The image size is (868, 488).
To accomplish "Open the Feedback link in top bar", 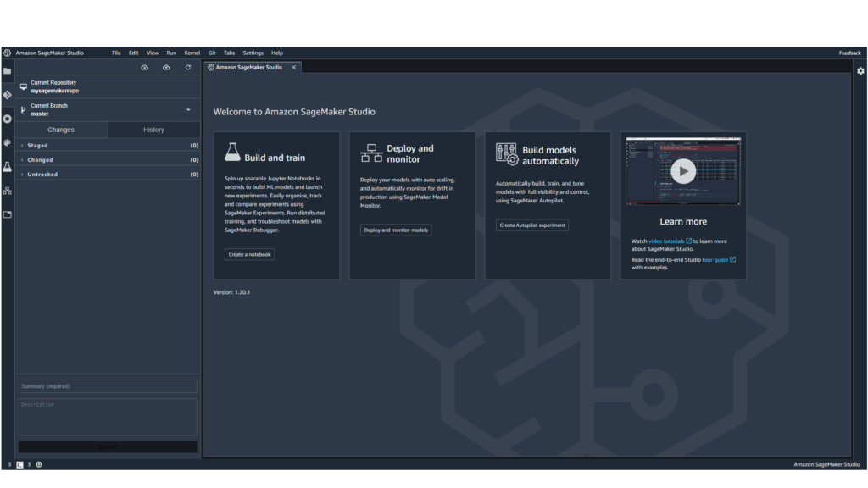I will pos(849,53).
